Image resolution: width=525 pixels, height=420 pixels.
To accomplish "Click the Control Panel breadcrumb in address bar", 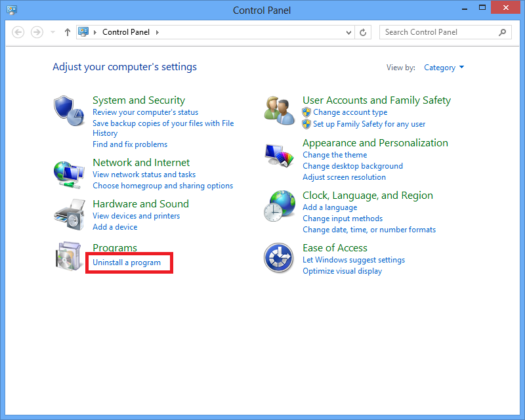I will (125, 32).
